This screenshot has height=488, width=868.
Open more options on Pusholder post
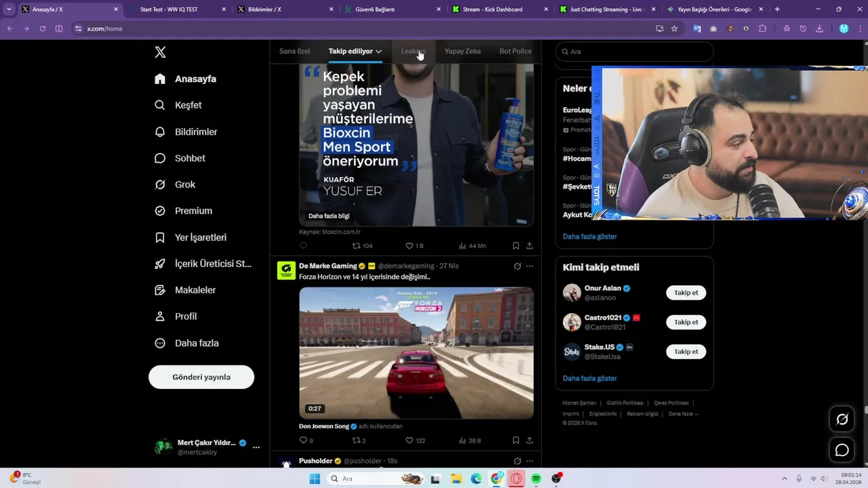coord(530,461)
